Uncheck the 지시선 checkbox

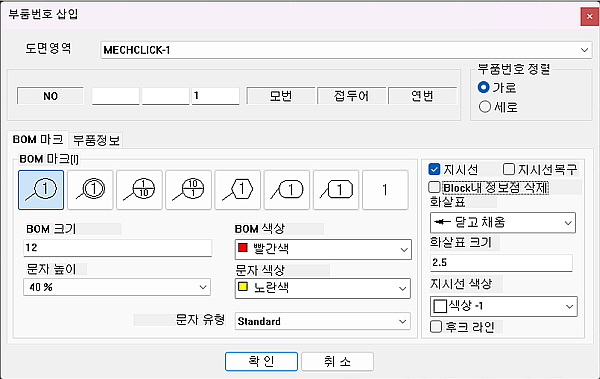434,169
